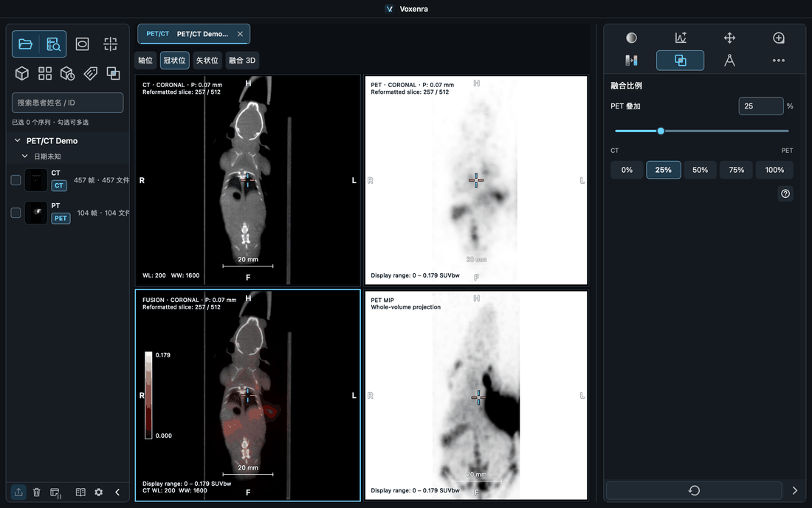Switch to 冠状位 coronal view tab
The width and height of the screenshot is (812, 508).
pyautogui.click(x=174, y=60)
